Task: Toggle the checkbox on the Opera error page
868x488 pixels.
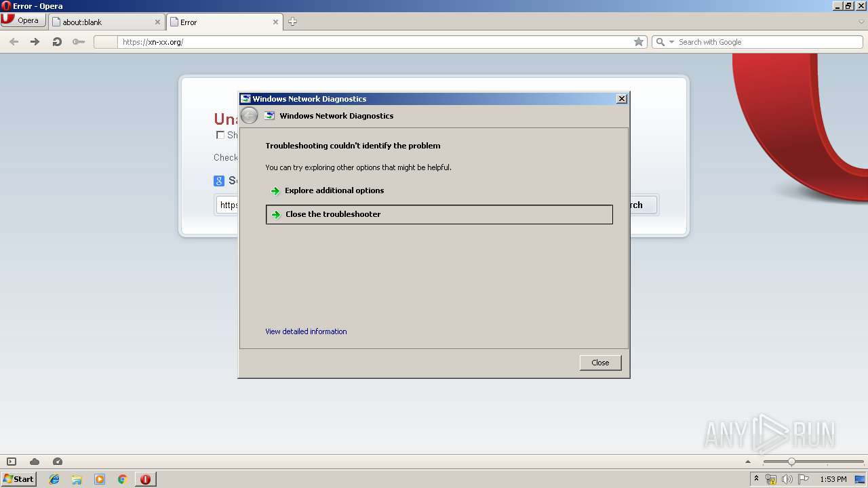Action: click(220, 135)
